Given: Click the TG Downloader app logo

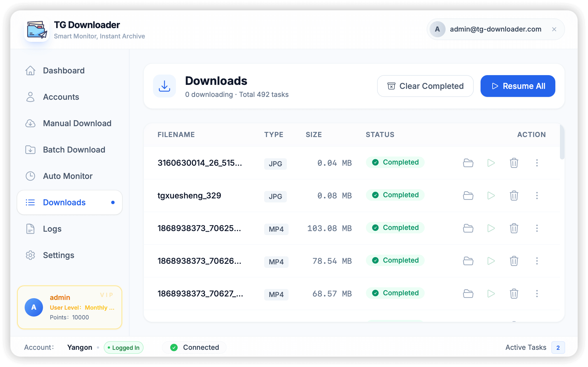Looking at the screenshot, I should pos(37,30).
